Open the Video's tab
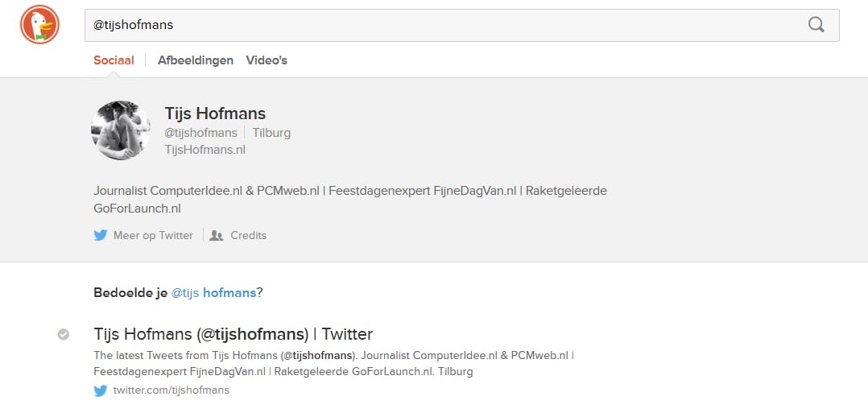The image size is (868, 413). [x=267, y=60]
